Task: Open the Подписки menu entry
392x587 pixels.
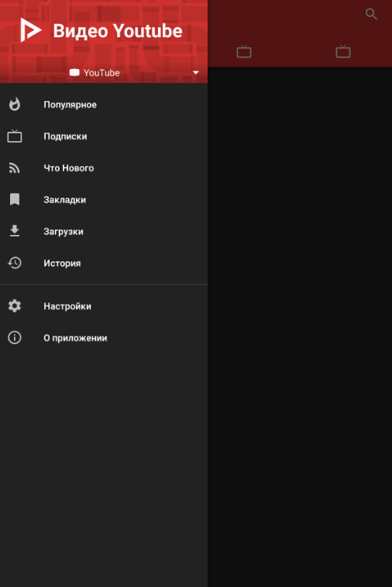Action: 104,136
